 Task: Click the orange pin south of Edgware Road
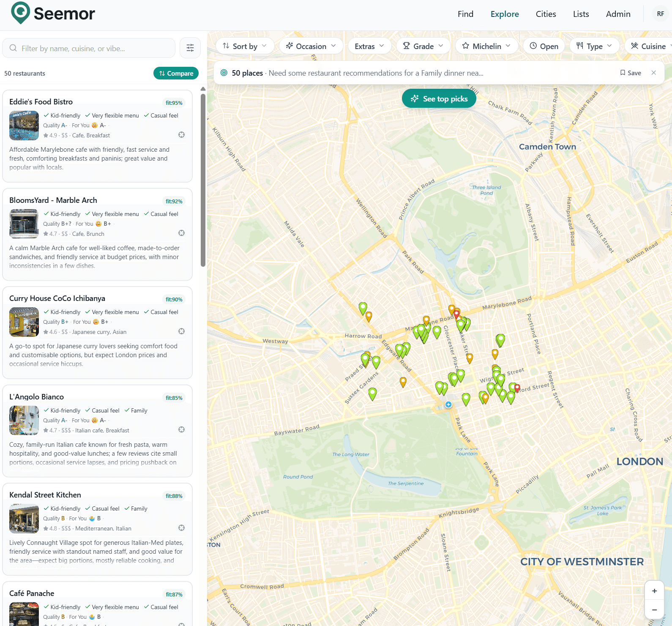click(x=403, y=382)
